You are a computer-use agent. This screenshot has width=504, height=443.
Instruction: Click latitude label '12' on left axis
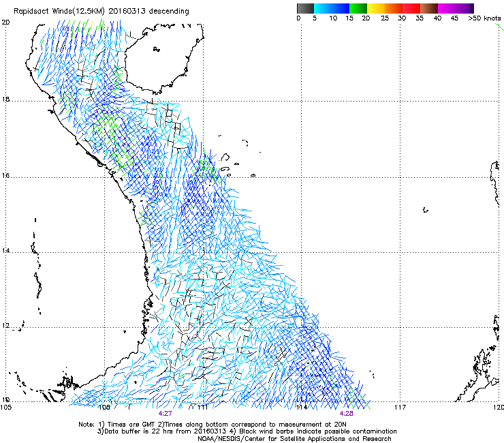coord(5,326)
